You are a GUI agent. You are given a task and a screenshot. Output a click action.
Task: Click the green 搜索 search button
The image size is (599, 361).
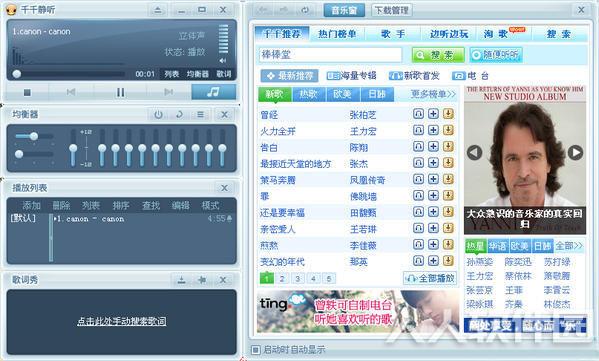click(x=438, y=55)
